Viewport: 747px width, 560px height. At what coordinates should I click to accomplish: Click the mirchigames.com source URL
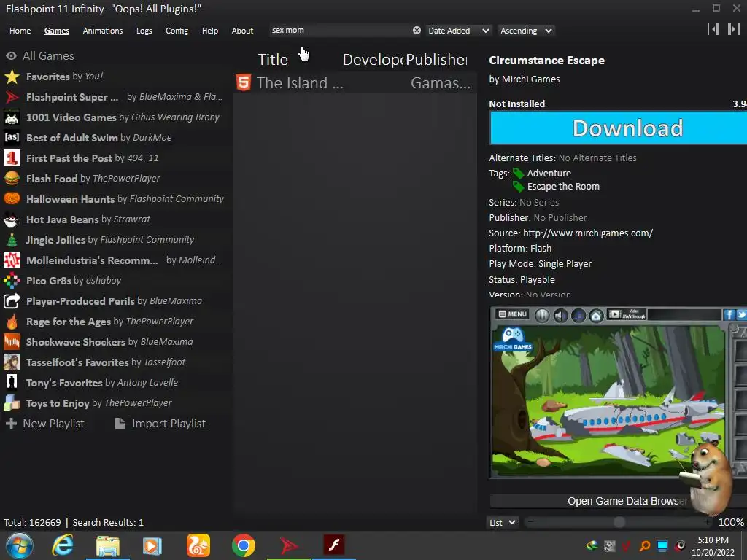(x=588, y=233)
